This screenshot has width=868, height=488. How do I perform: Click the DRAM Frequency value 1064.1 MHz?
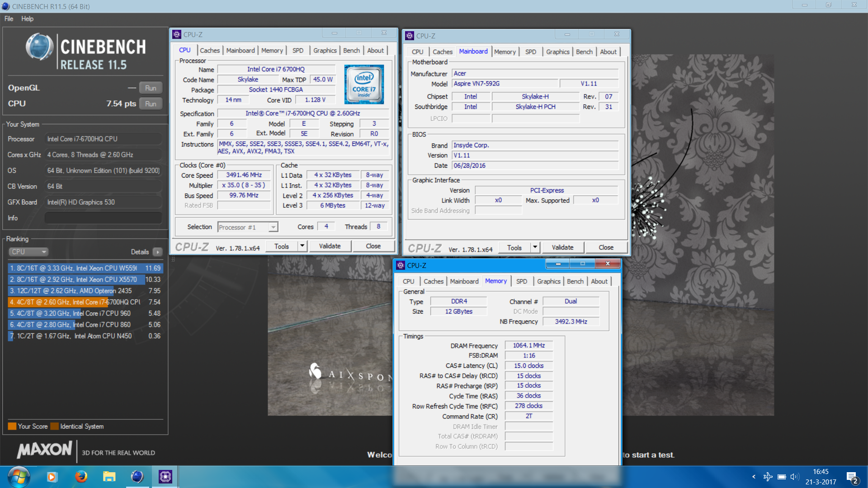[528, 345]
